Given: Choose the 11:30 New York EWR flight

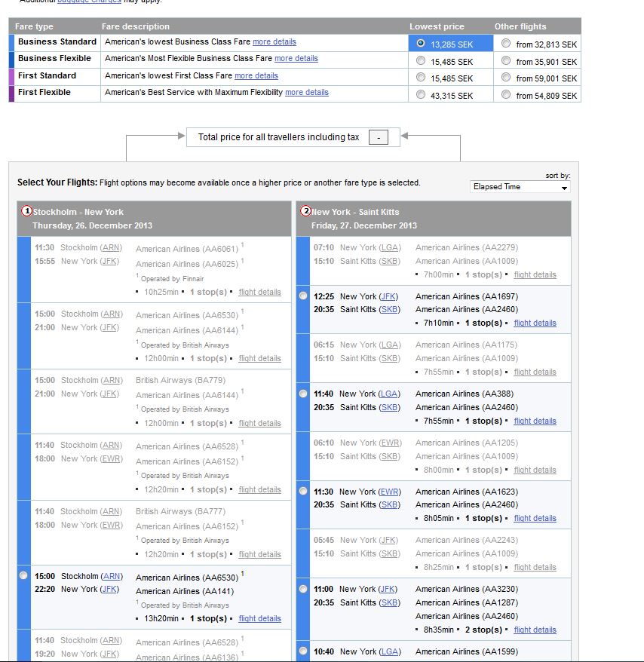Looking at the screenshot, I should (x=303, y=491).
